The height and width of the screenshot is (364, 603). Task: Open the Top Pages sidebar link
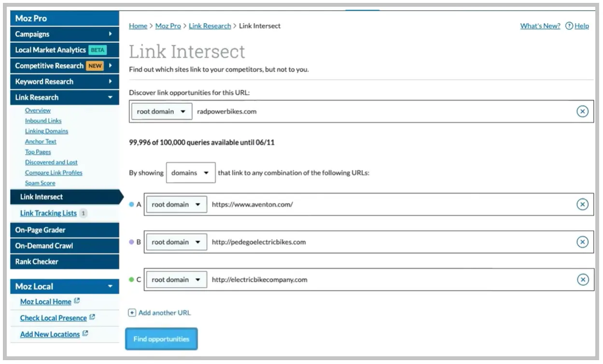tap(38, 152)
